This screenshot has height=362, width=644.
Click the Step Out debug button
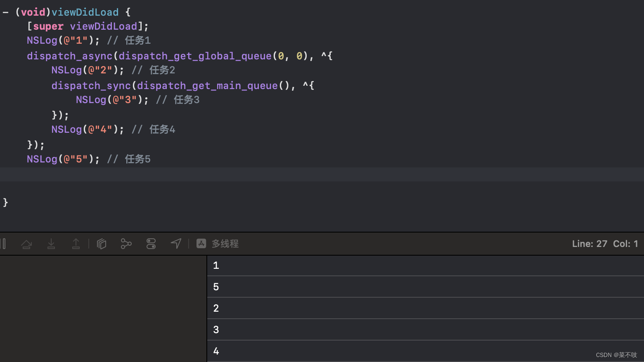point(76,244)
